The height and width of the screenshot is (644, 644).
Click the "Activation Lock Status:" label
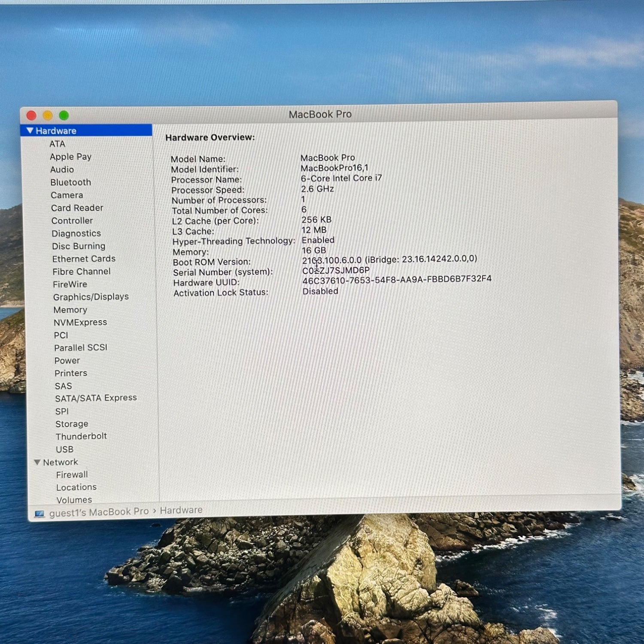click(221, 293)
